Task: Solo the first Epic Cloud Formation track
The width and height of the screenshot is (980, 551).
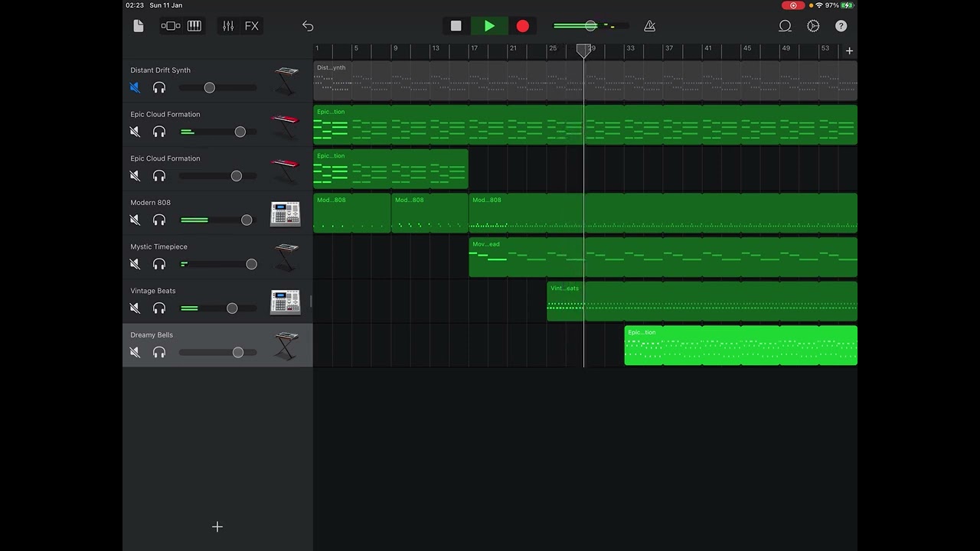Action: click(159, 132)
